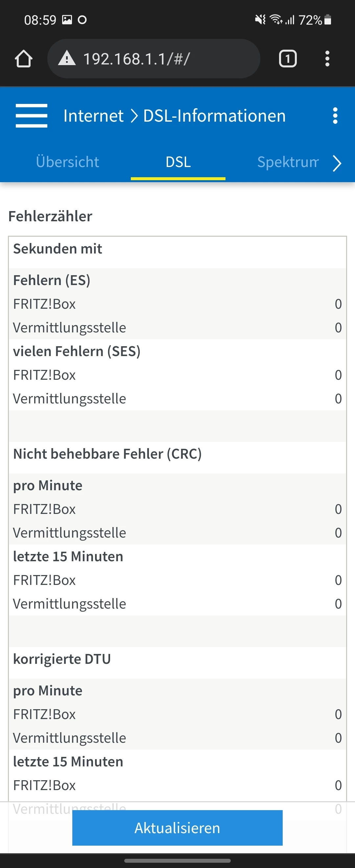This screenshot has width=355, height=868.
Task: Click the breadcrumb chevron after Internet
Action: [134, 116]
